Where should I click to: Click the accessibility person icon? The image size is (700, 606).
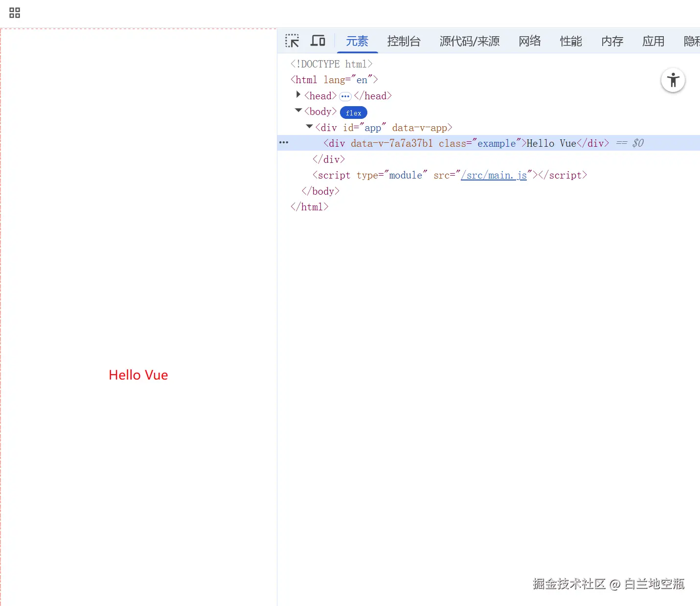click(673, 80)
